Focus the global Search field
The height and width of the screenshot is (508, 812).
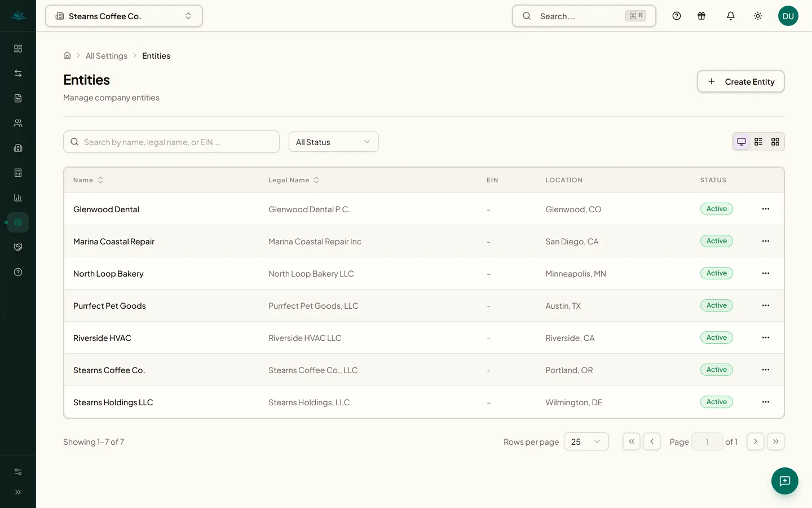coord(584,16)
